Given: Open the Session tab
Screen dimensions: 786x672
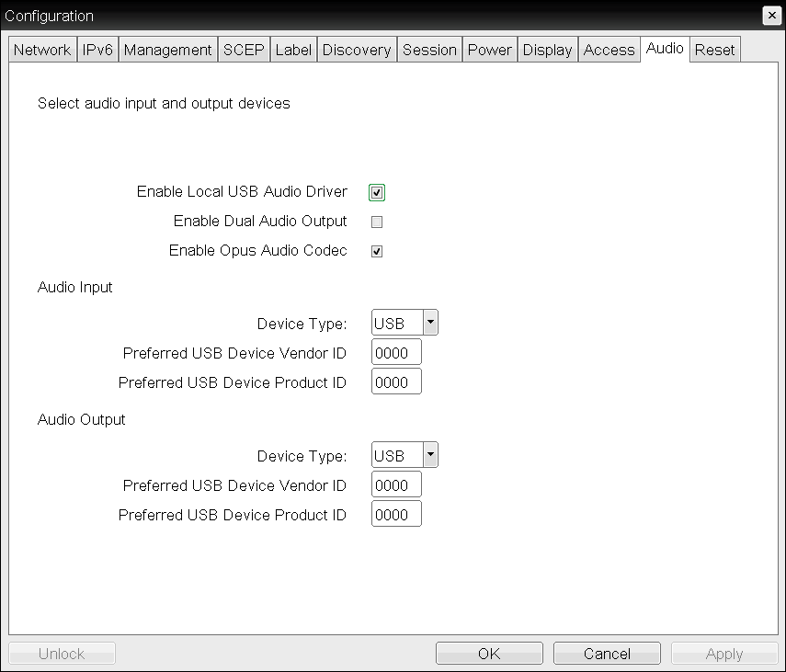Looking at the screenshot, I should click(x=429, y=50).
